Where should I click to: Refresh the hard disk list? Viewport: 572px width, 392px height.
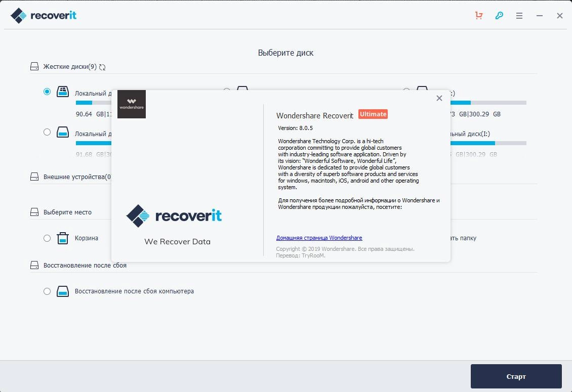coord(102,67)
